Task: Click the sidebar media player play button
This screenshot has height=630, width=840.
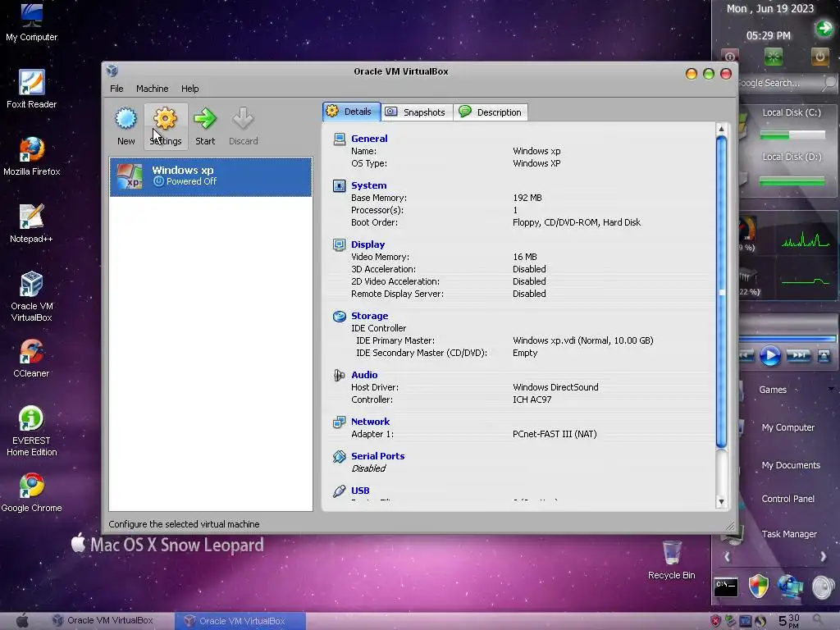Action: 769,356
